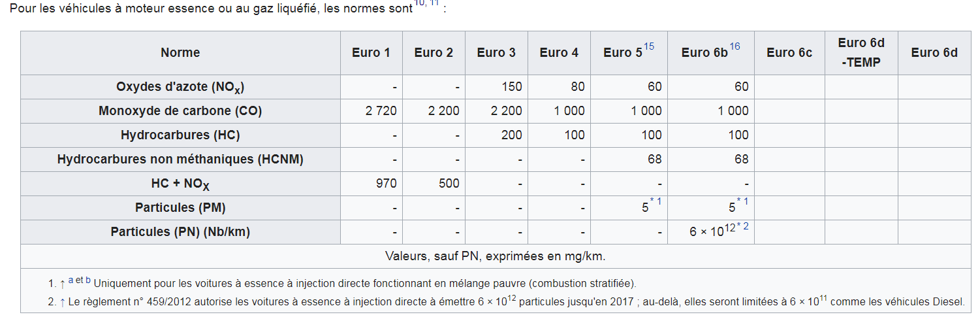The width and height of the screenshot is (980, 321).
Task: Follow citation 15 beside Euro 5
Action: 649,46
